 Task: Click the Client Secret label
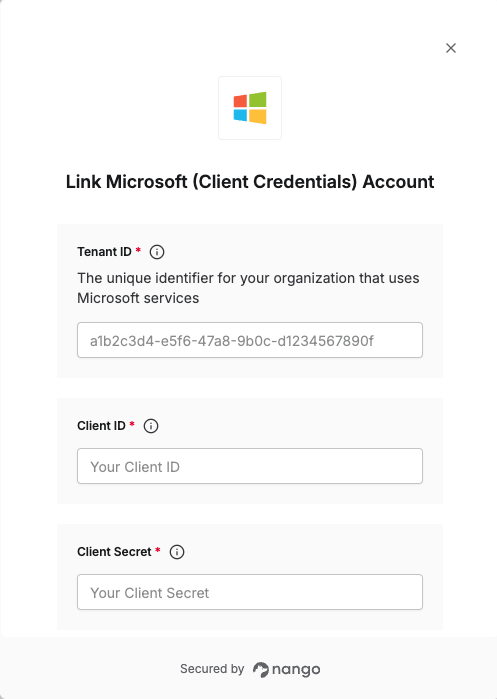tap(114, 552)
